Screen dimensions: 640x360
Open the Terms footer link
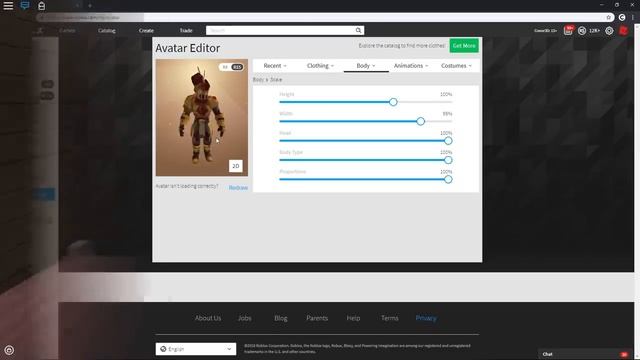pos(390,318)
